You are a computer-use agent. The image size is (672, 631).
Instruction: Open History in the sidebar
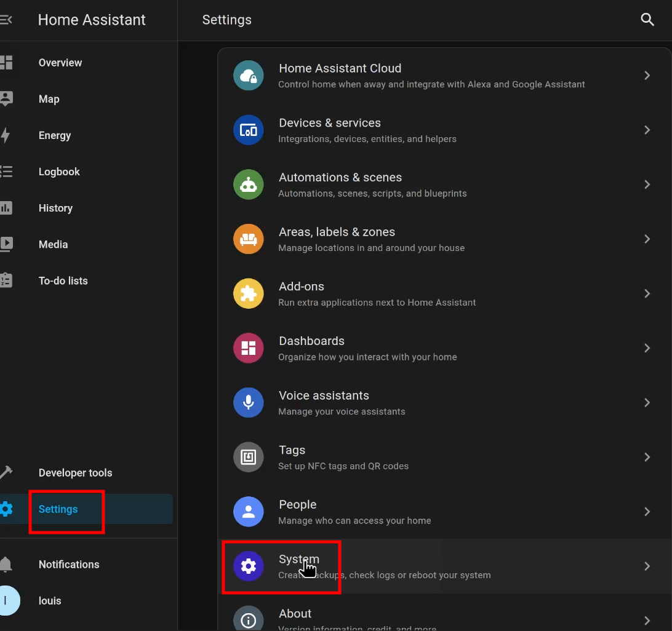coord(87,208)
